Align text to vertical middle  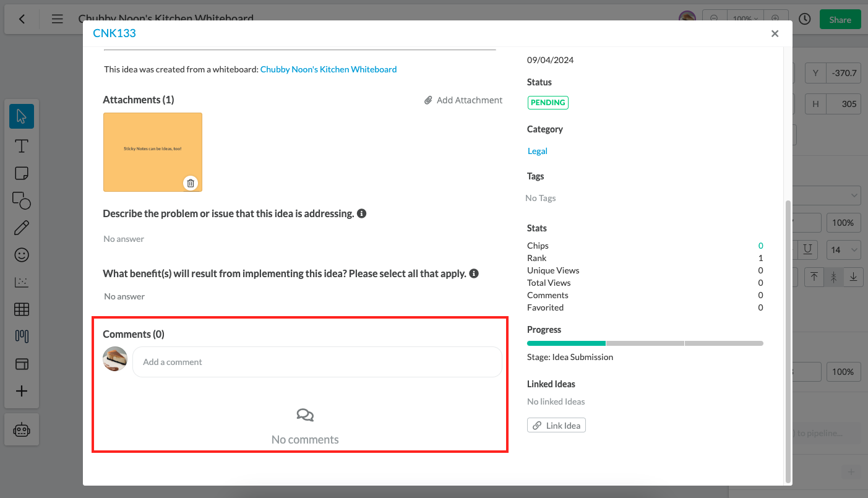(x=834, y=277)
